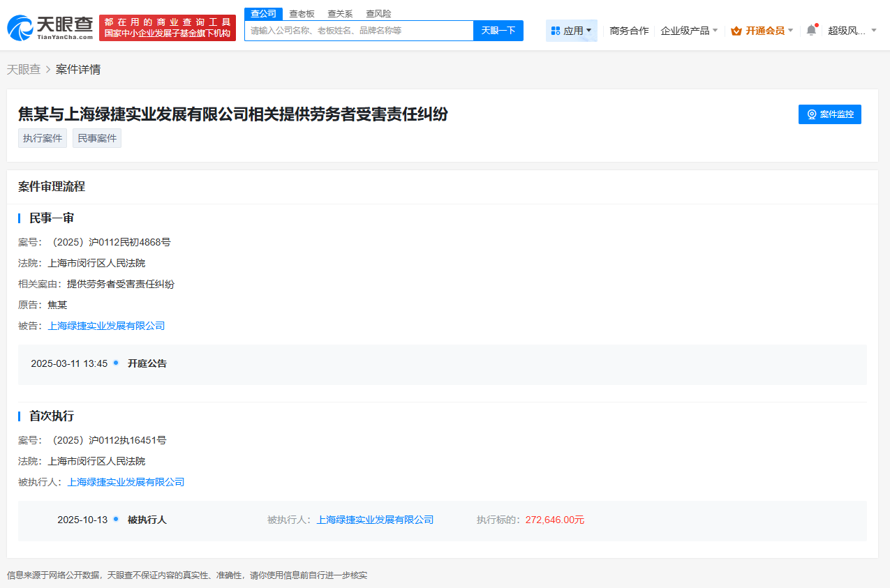Select the 执行案件 tag

tap(42, 137)
